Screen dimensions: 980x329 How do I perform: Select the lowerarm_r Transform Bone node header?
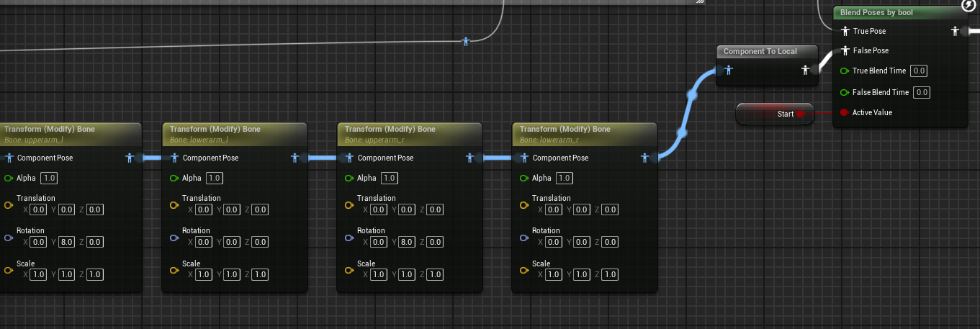click(585, 133)
